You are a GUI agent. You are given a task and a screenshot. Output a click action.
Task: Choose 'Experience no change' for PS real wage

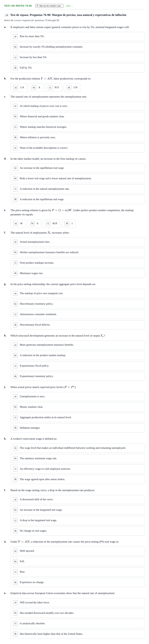[x=78, y=582]
